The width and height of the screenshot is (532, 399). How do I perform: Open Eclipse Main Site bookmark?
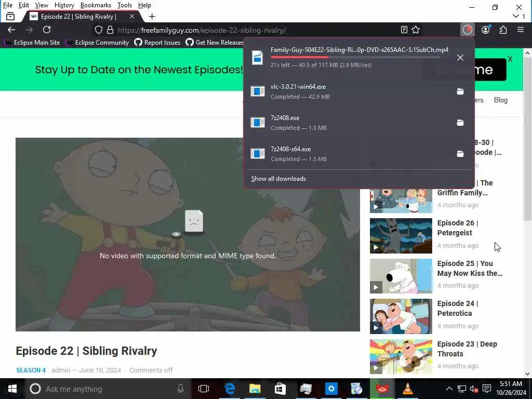32,43
